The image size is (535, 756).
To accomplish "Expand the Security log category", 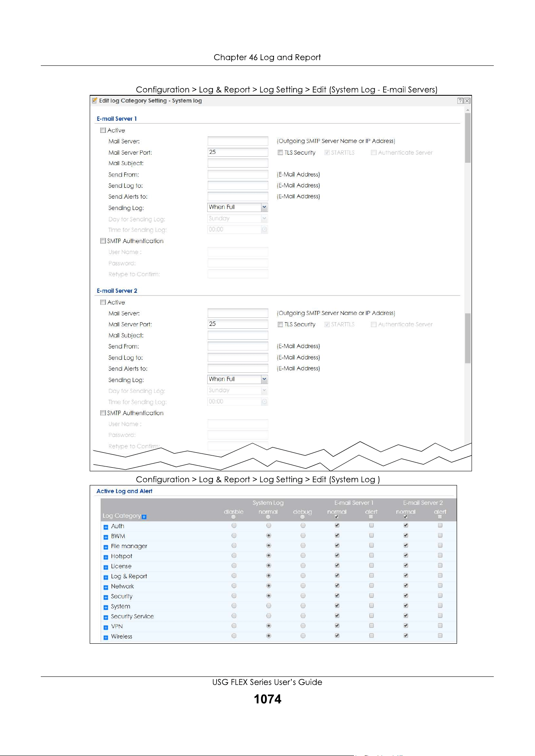I will (106, 597).
